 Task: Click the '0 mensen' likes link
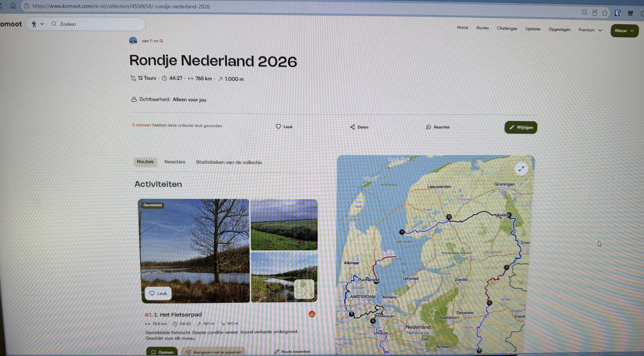click(141, 125)
